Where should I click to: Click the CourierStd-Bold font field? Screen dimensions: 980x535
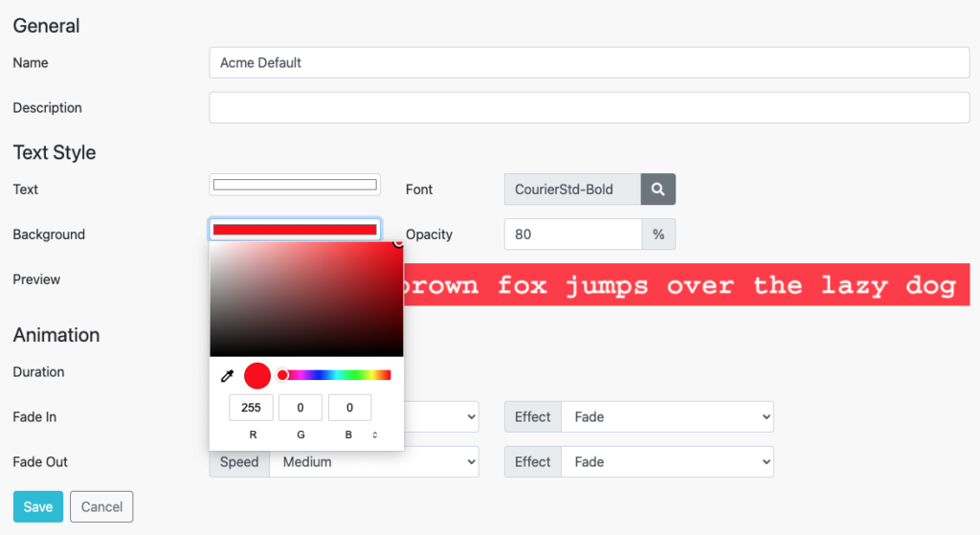point(572,189)
